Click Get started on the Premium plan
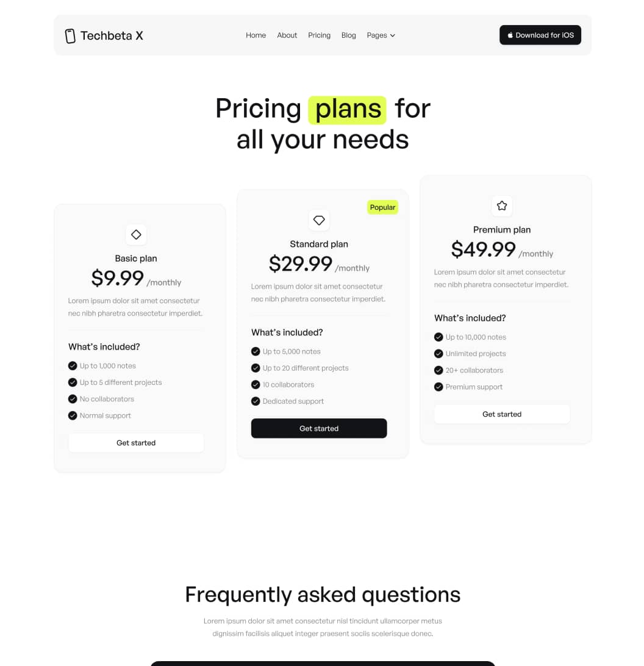The image size is (644, 666). pos(502,414)
